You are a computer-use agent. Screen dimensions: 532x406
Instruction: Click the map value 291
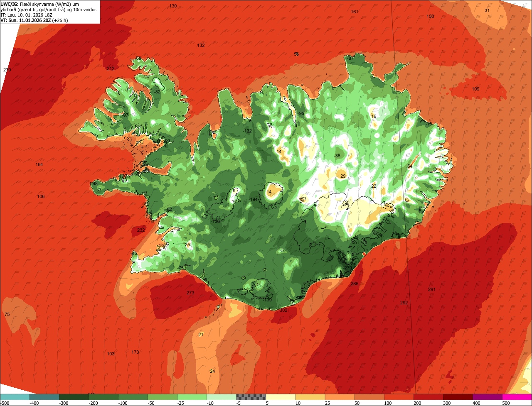click(432, 289)
